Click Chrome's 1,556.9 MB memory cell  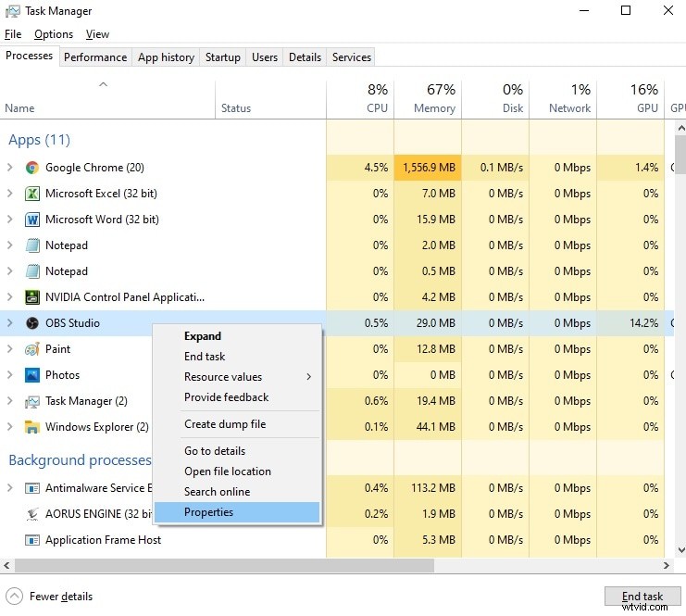click(428, 168)
